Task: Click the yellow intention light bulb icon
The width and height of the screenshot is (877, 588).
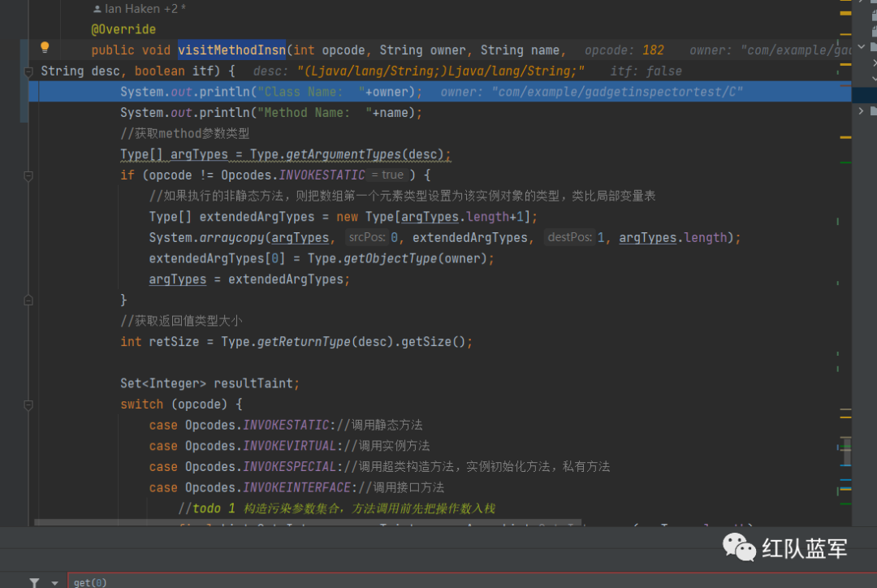Action: pos(45,48)
